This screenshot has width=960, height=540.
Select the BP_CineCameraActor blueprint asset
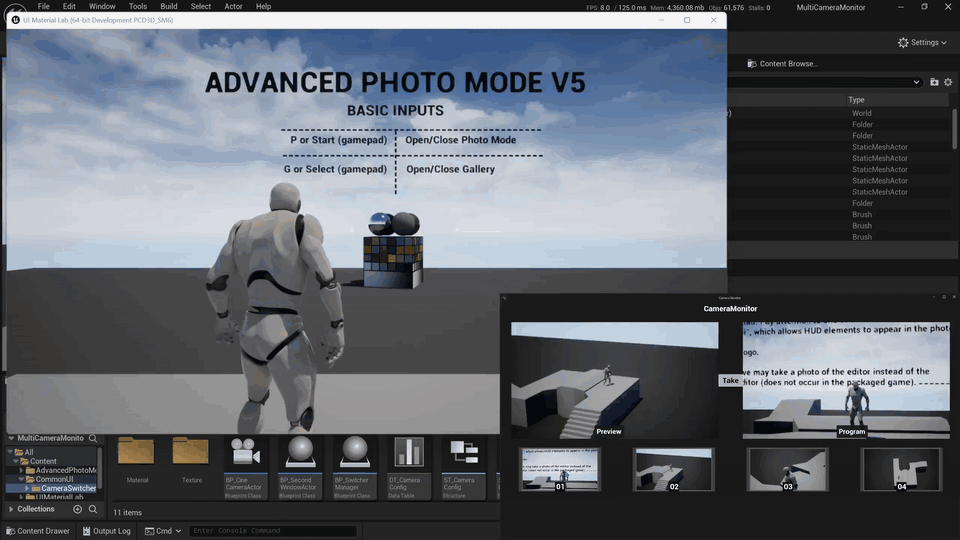[x=246, y=468]
